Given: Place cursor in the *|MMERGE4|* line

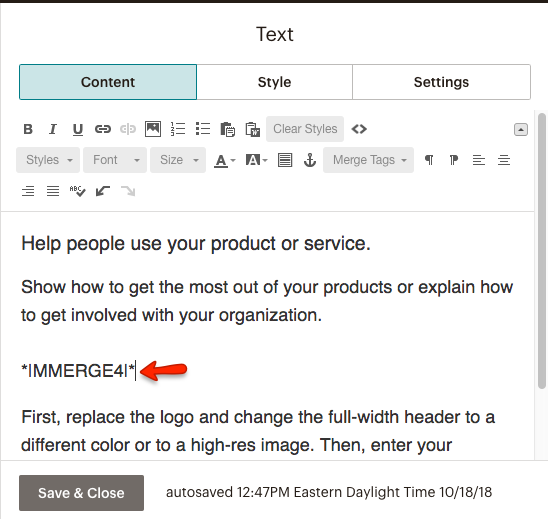Looking at the screenshot, I should pyautogui.click(x=78, y=371).
